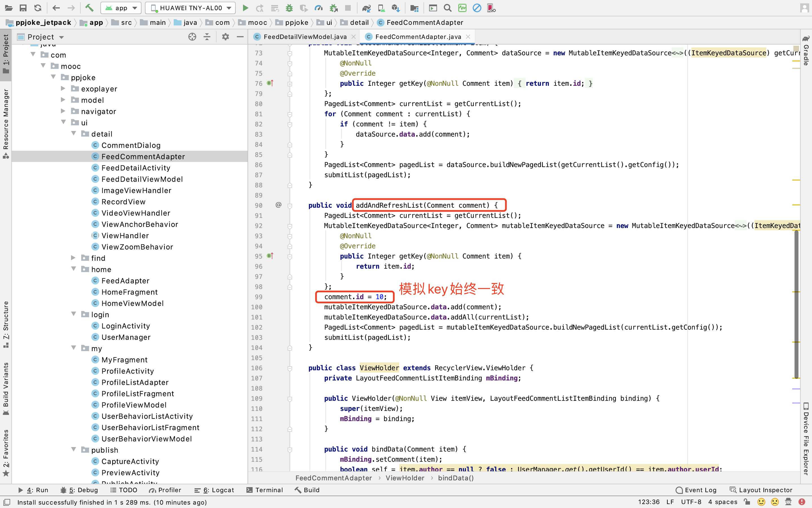The image size is (812, 508).
Task: Expand the navigator folder
Action: pos(63,111)
